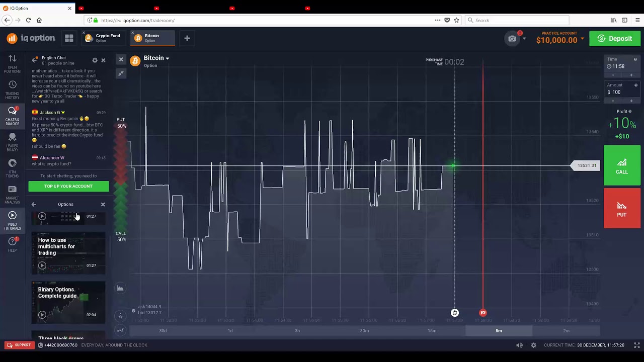Image resolution: width=644 pixels, height=362 pixels.
Task: Increase expiration time with plus
Action: [631, 75]
